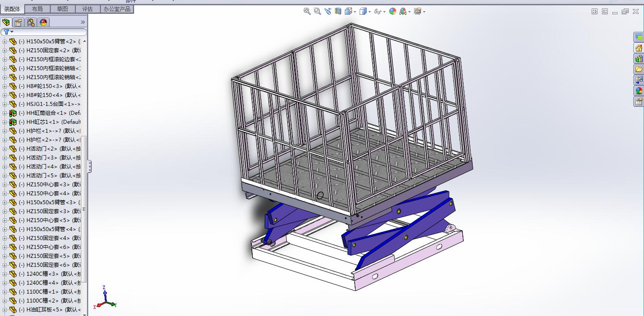Restore the document window
This screenshot has height=316, width=644.
click(x=625, y=12)
